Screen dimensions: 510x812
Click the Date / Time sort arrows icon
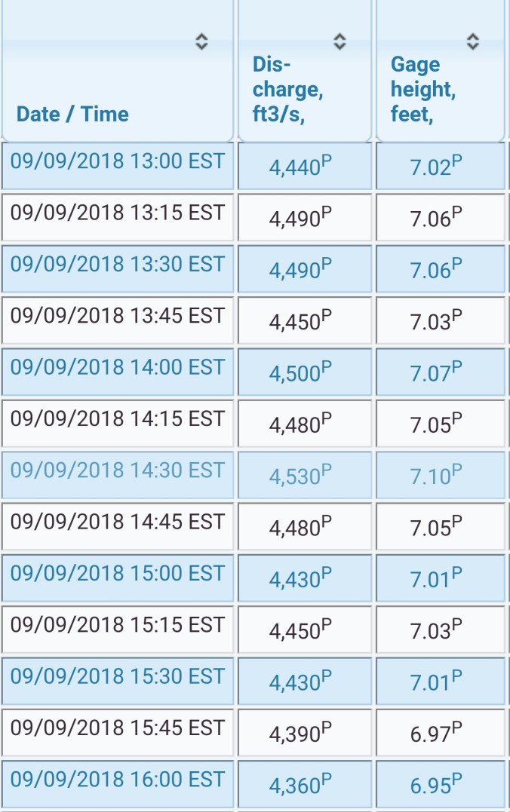coord(201,42)
